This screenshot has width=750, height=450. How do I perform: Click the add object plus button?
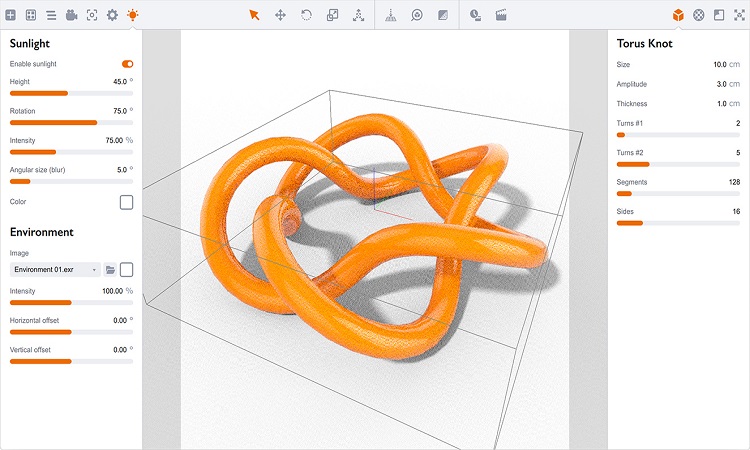pyautogui.click(x=10, y=15)
